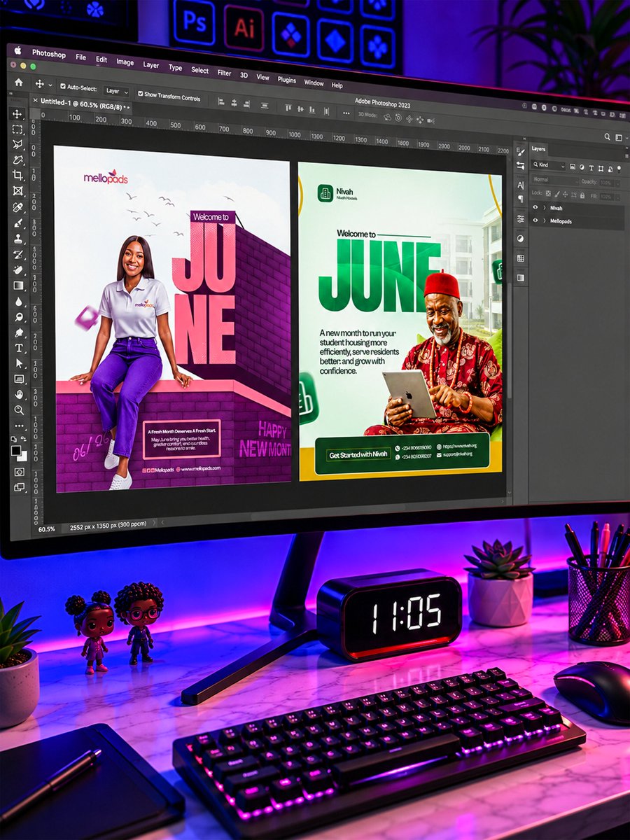Select the Untitled-1 document tab
The image size is (630, 840).
point(80,103)
